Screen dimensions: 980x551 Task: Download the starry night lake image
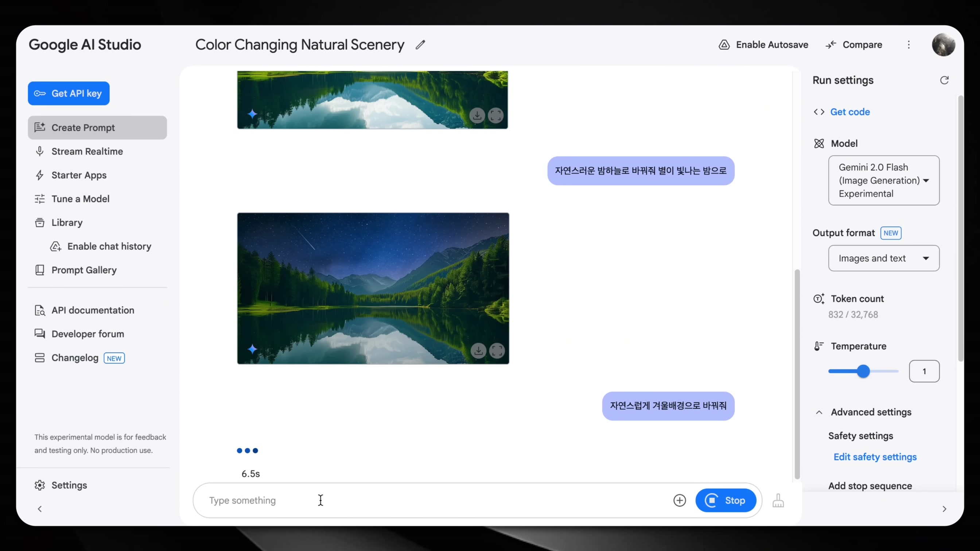pos(479,350)
